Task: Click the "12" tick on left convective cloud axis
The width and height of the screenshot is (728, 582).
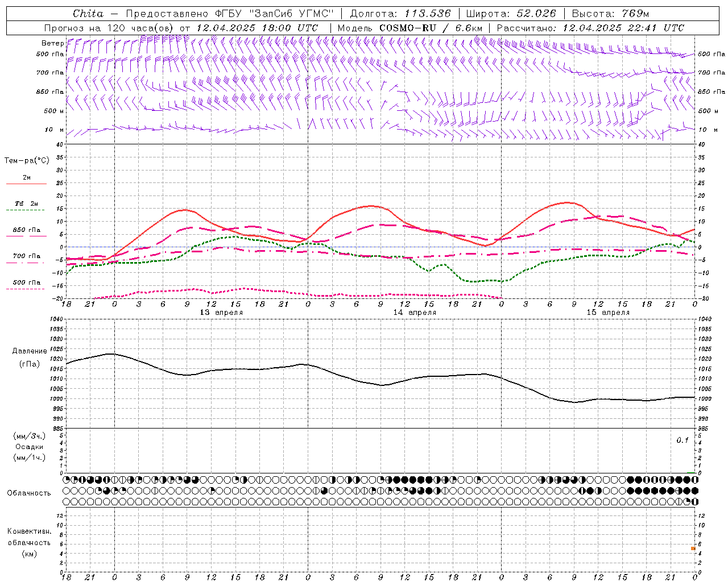Action: click(x=60, y=516)
